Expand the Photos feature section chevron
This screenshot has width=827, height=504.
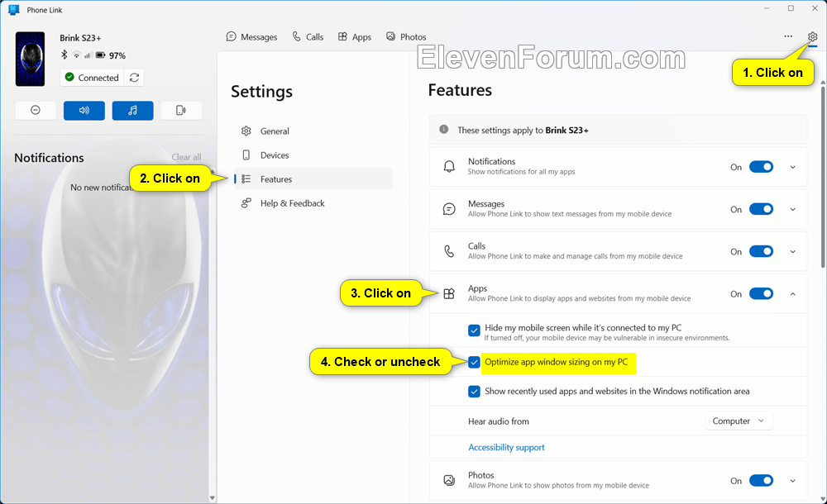click(x=793, y=480)
